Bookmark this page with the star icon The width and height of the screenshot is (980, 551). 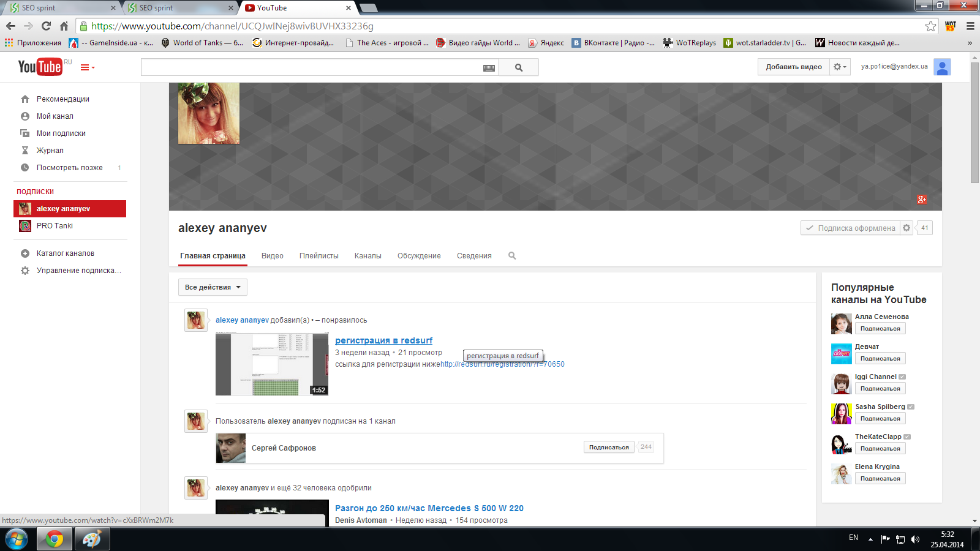[931, 26]
